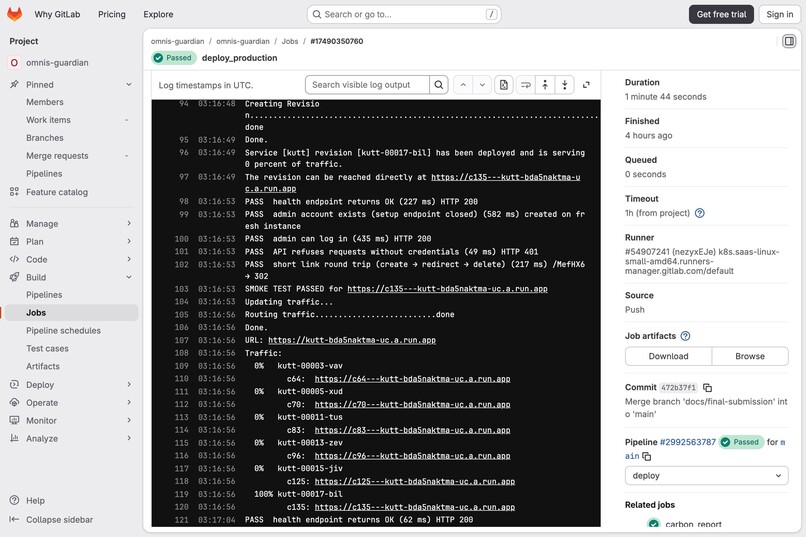The image size is (806, 537).
Task: Open Pricing in top navigation
Action: click(x=112, y=14)
